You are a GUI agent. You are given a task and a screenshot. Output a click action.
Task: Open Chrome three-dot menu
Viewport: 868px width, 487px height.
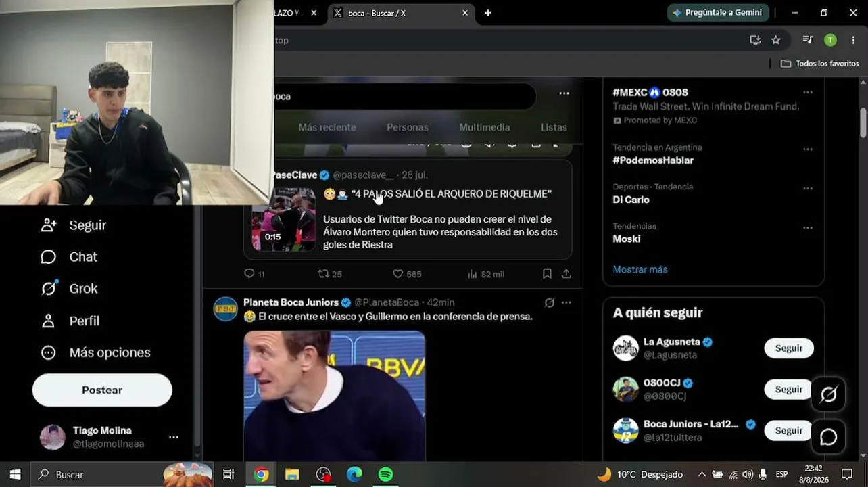853,40
